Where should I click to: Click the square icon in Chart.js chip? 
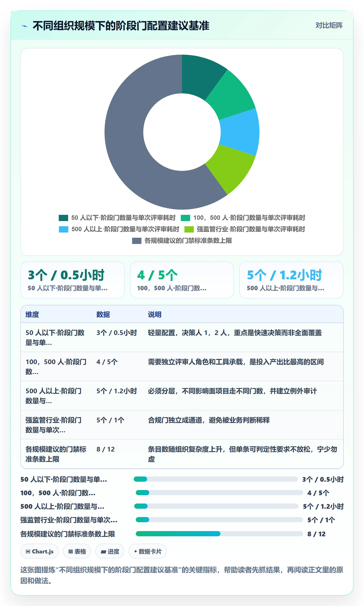point(28,551)
